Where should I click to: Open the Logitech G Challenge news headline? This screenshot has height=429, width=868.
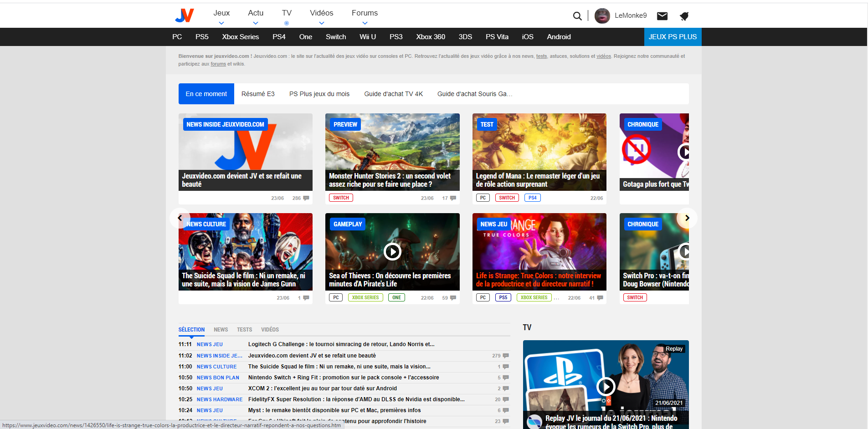[x=341, y=344]
